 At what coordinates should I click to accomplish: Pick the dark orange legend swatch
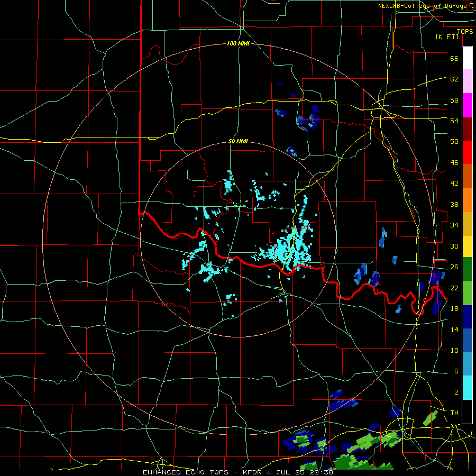point(467,176)
